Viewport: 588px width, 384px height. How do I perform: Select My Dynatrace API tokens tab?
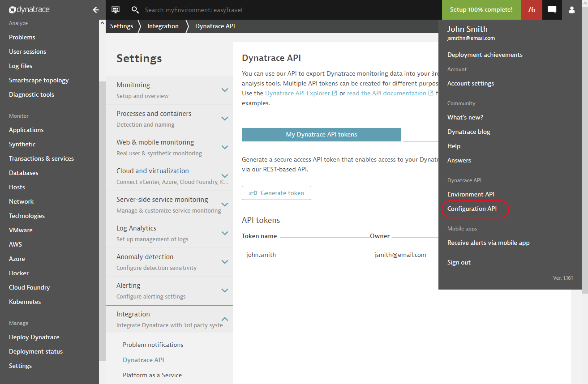(x=322, y=134)
